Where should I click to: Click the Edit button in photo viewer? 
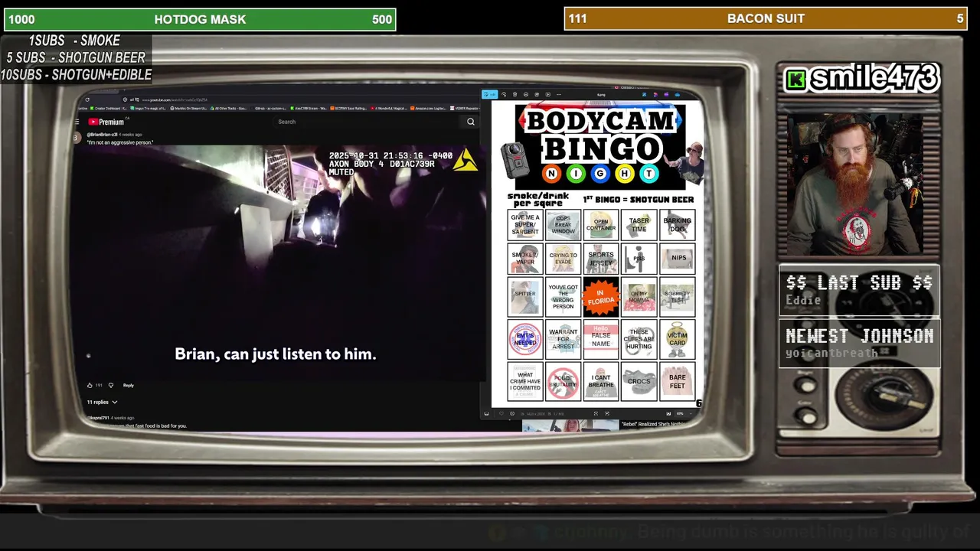point(491,94)
